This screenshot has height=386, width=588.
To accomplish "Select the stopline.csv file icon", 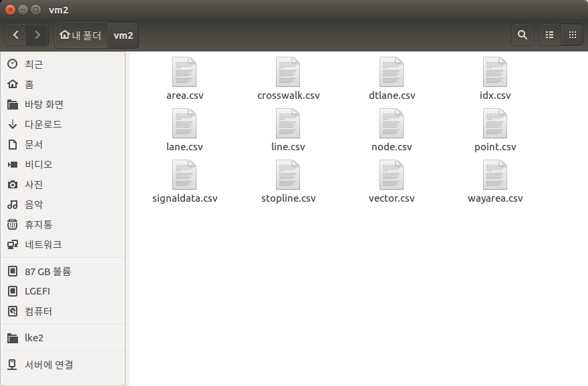I will point(287,175).
